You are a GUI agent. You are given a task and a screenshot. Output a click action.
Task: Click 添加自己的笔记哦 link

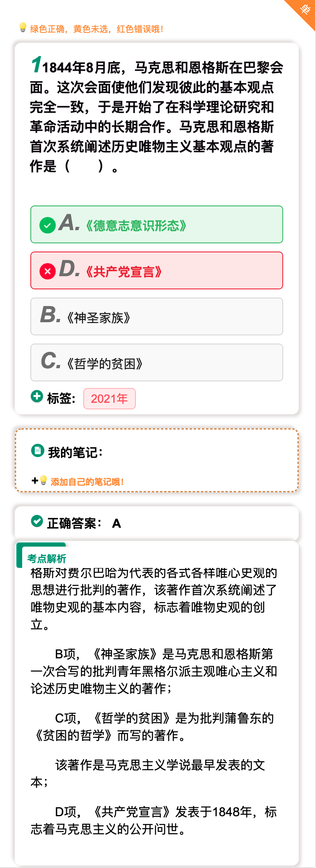tap(87, 482)
